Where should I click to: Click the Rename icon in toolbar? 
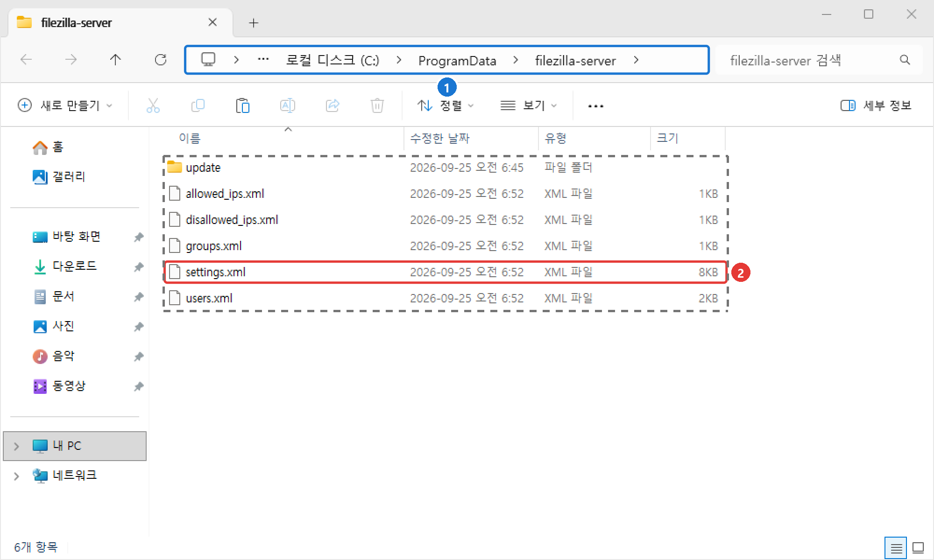[287, 106]
